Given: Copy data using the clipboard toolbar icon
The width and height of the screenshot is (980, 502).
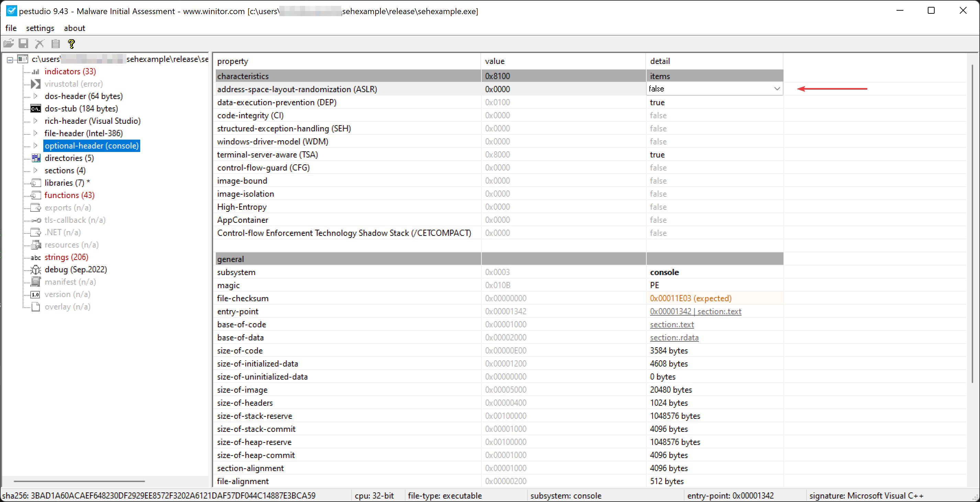Looking at the screenshot, I should pos(55,43).
